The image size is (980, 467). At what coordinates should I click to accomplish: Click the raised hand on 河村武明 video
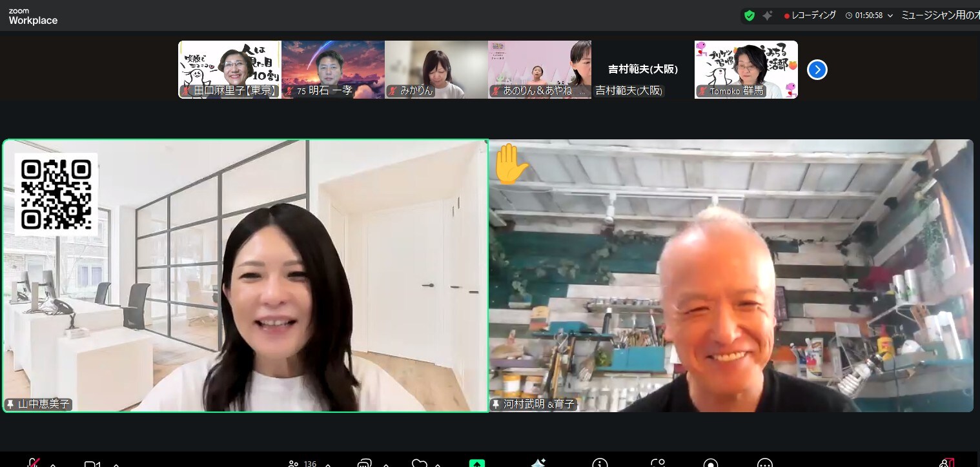[x=511, y=164]
